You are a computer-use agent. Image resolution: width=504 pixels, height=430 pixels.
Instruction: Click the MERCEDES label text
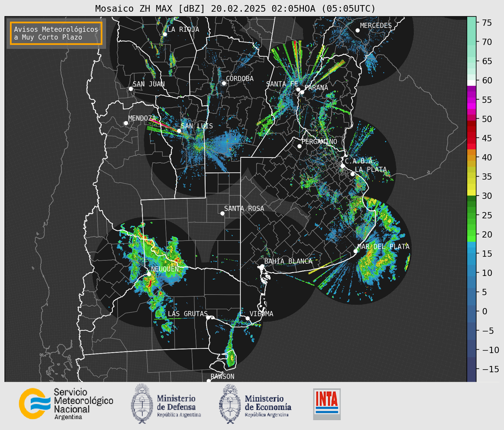click(x=376, y=26)
